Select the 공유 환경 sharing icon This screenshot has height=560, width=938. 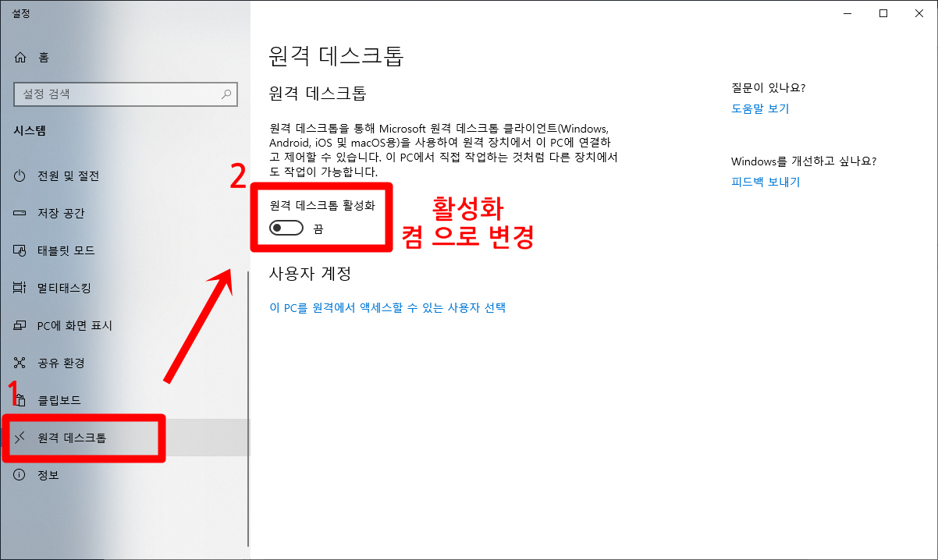click(x=20, y=363)
